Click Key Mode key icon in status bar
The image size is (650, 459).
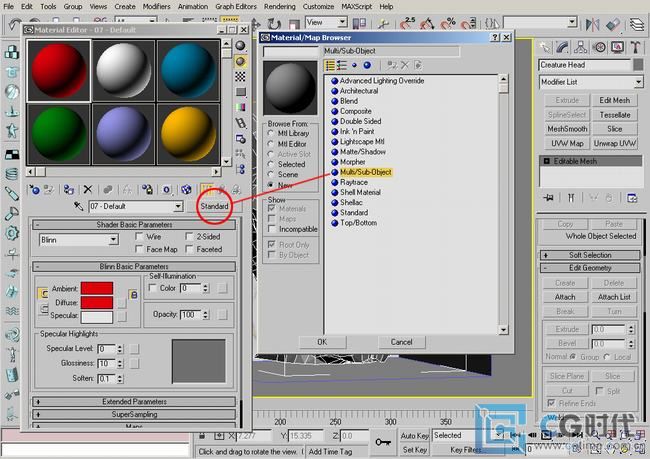[383, 442]
